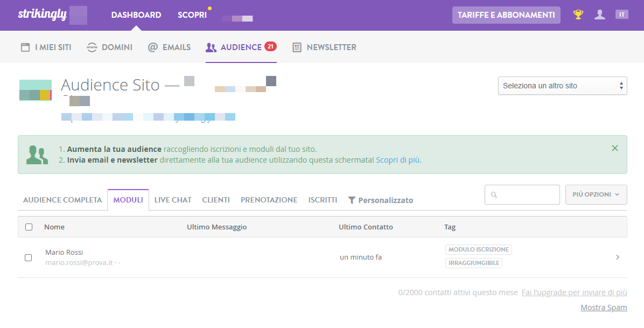Select the Moduli tab
Viewport: 644px width, 328px height.
[x=128, y=200]
